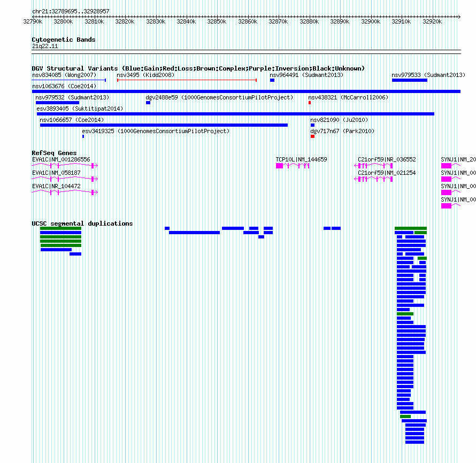Open the C21orf59|NR_036552 gene label
This screenshot has height=463, width=476.
pos(387,159)
